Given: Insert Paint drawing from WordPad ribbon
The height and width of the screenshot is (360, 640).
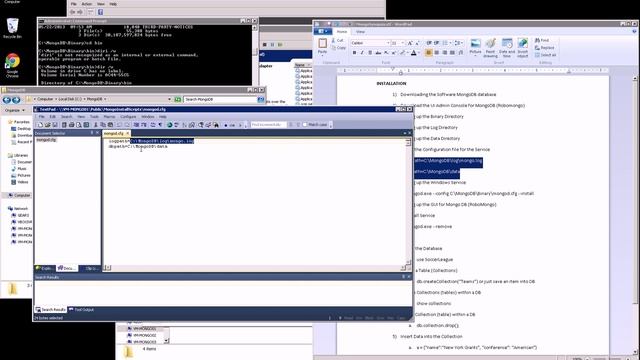Looking at the screenshot, I should point(491,47).
